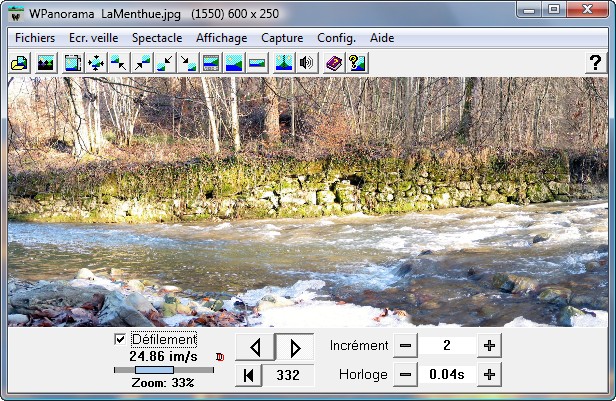Move window to bottom-right corner icon
This screenshot has width=616, height=401.
coord(188,63)
